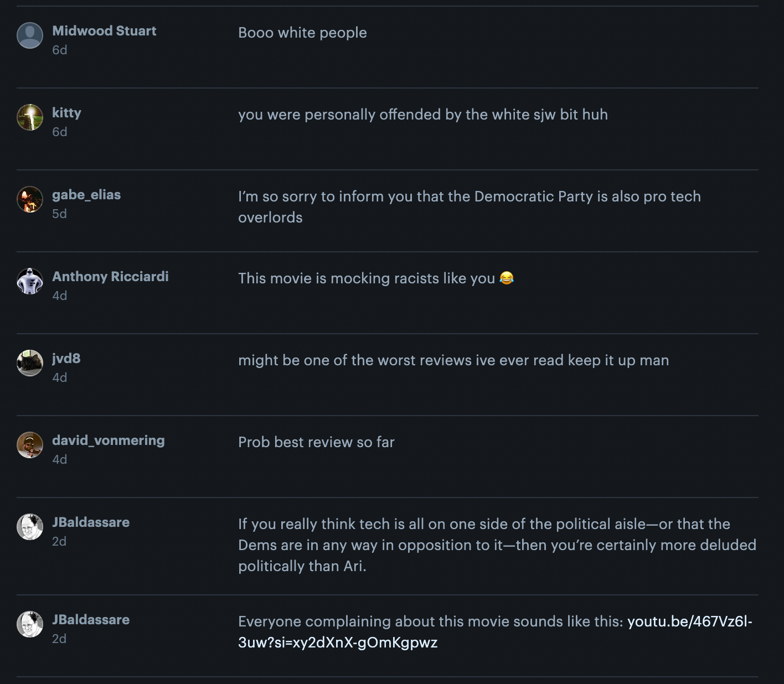Click the 5d timestamp under gabe_elias

(x=59, y=214)
